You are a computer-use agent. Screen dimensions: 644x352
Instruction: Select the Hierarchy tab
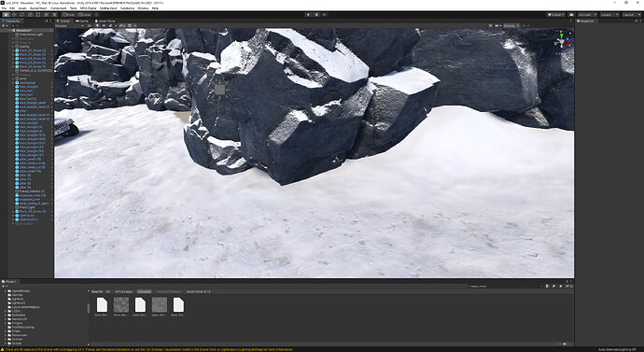(x=12, y=21)
